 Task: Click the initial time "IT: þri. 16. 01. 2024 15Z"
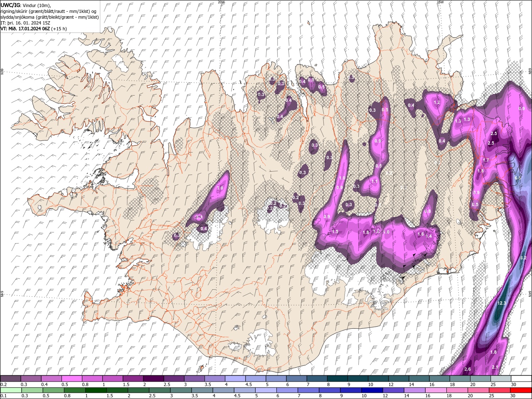pyautogui.click(x=25, y=23)
